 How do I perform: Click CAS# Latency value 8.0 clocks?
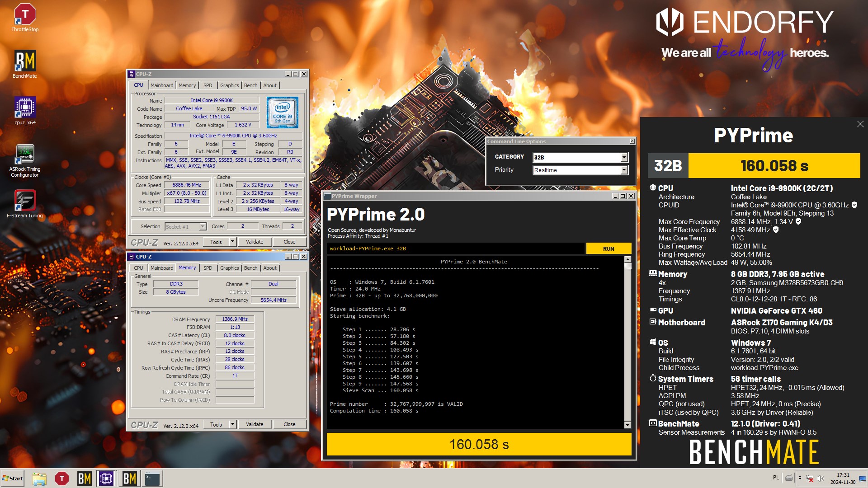(235, 335)
